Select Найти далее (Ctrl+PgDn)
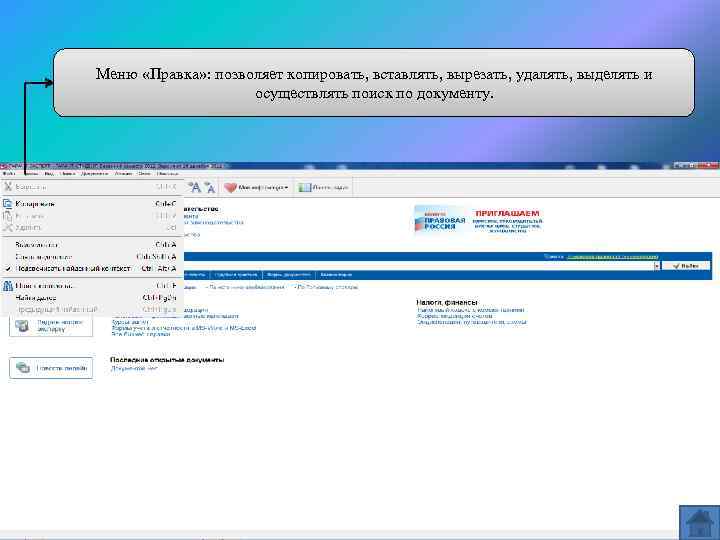Image resolution: width=720 pixels, height=540 pixels. pyautogui.click(x=90, y=298)
